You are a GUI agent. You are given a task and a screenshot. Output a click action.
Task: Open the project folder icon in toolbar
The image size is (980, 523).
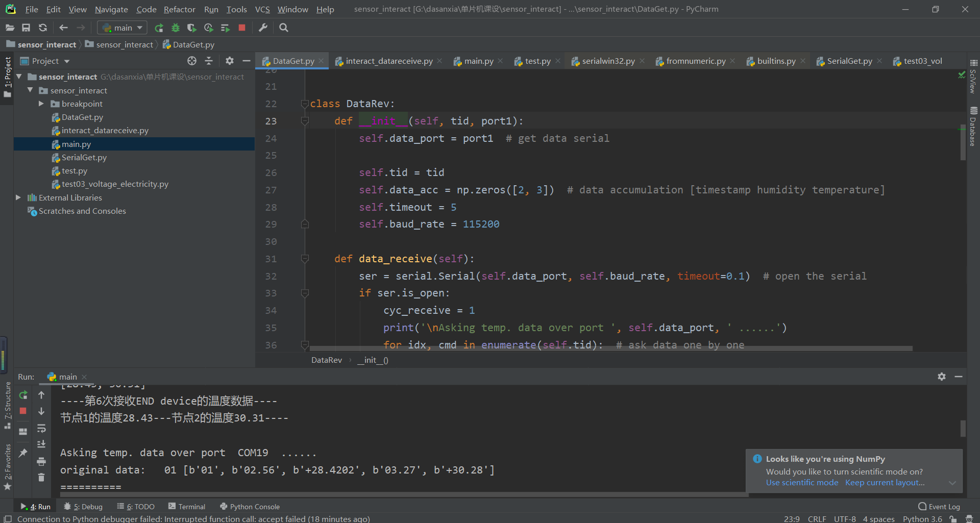pos(10,28)
